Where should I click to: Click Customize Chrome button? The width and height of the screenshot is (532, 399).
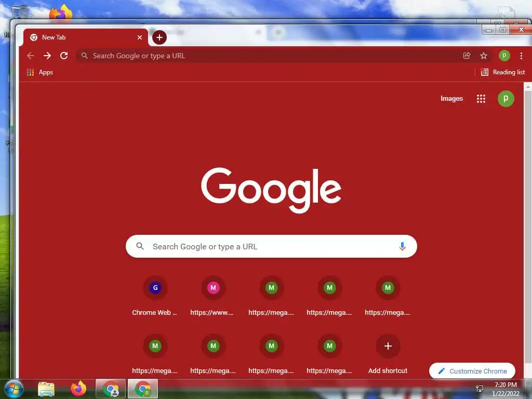[x=472, y=371]
